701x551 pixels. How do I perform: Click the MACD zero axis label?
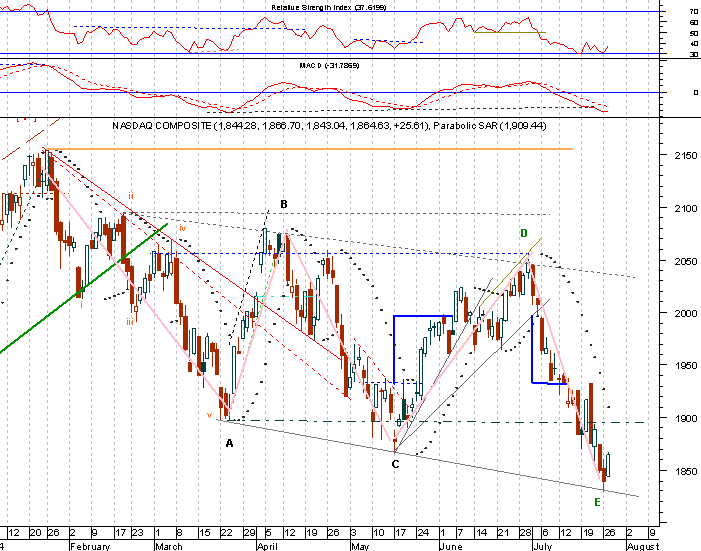point(696,93)
